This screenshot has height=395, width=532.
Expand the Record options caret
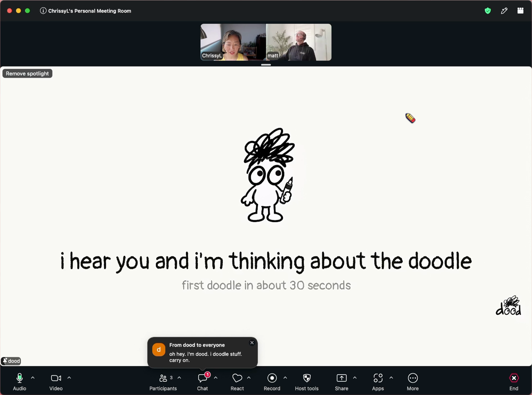coord(285,378)
